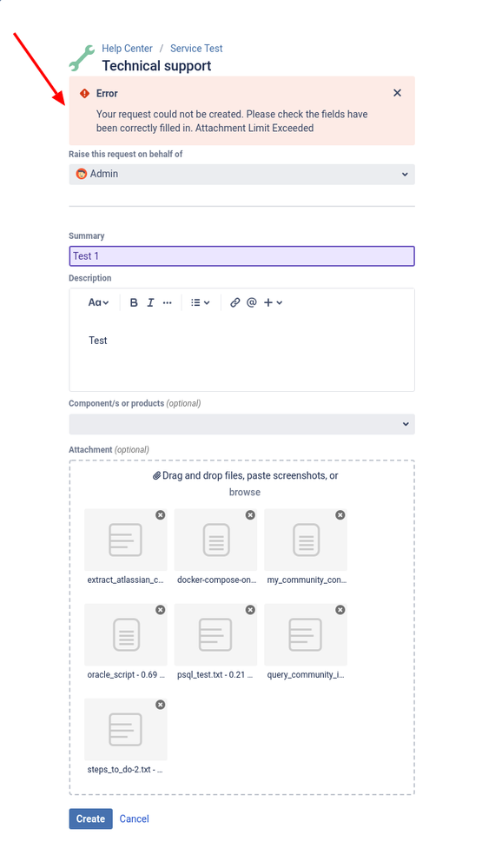Remove the my_community_con... attachment

[340, 515]
